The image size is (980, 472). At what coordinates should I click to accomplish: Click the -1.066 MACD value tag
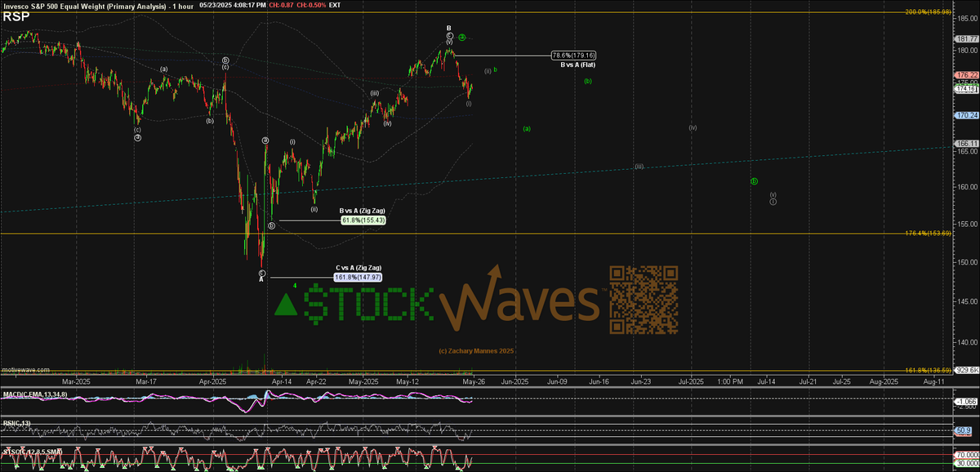966,402
